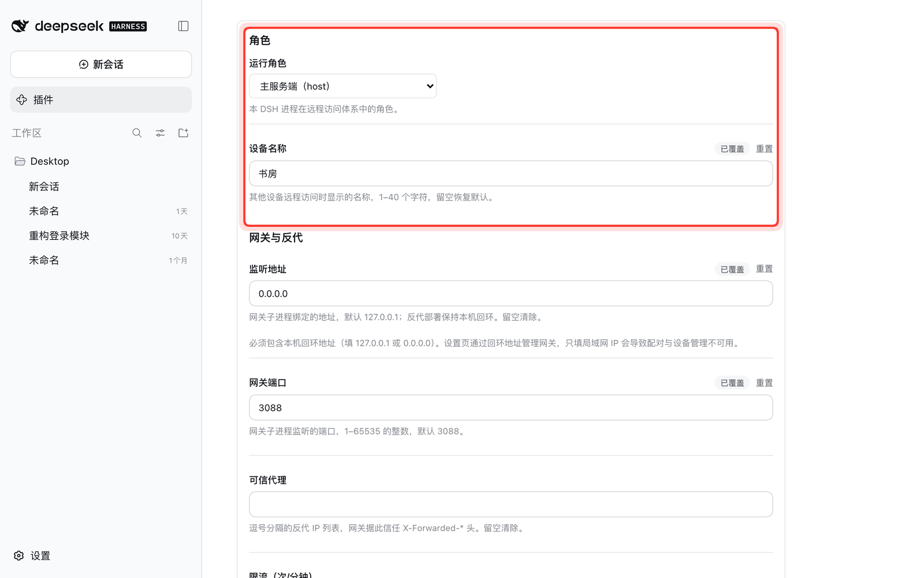Add a new workspace folder icon
This screenshot has width=924, height=578.
(x=183, y=133)
